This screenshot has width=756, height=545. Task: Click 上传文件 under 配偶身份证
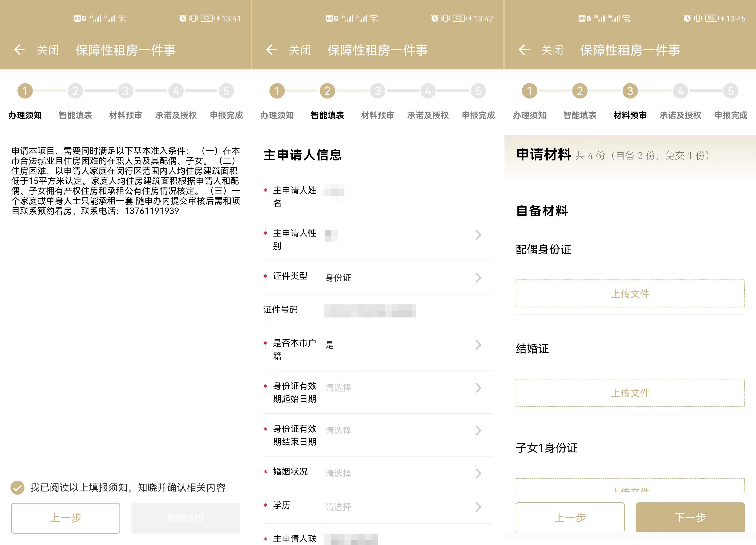[630, 294]
